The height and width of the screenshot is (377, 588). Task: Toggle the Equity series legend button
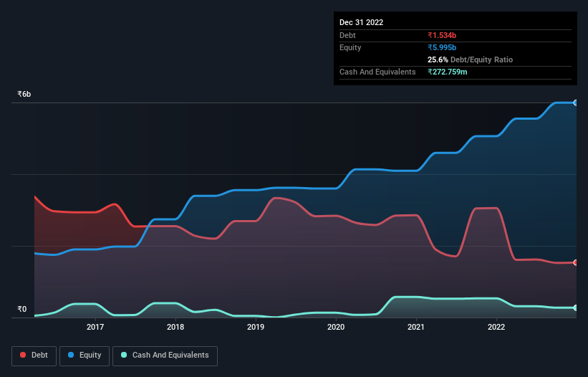click(85, 355)
